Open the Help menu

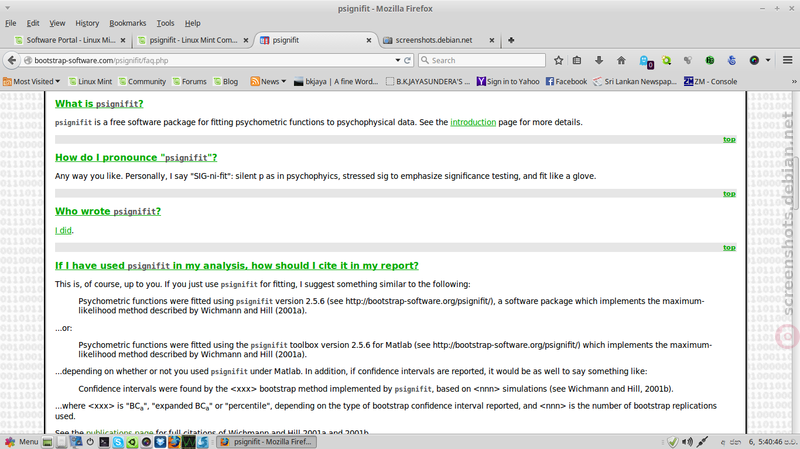(x=192, y=23)
